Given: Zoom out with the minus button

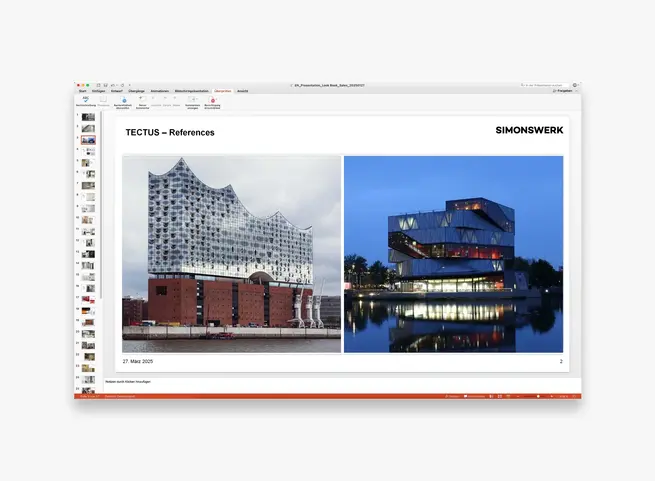Looking at the screenshot, I should pos(518,396).
